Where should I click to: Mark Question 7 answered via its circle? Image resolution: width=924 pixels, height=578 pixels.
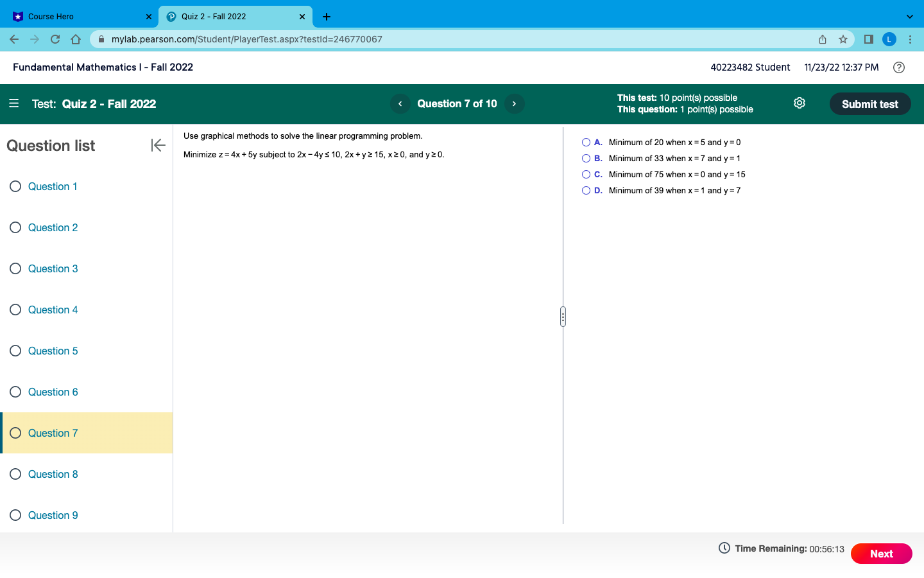(15, 433)
